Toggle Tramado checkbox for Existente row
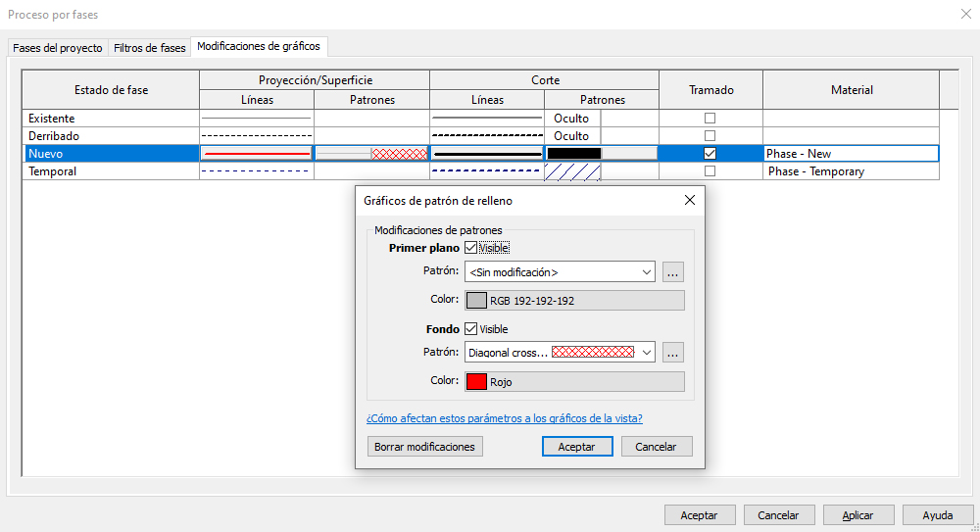The image size is (980, 532). 710,119
